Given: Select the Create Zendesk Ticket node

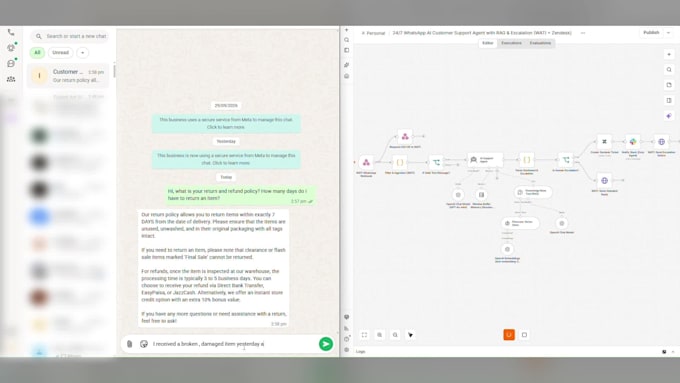Looking at the screenshot, I should coord(604,142).
